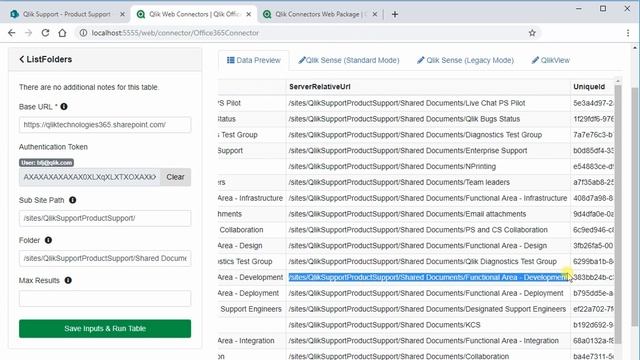640x360 pixels.
Task: Click UniqueId cell starting b795dd5e
Action: coord(593,293)
